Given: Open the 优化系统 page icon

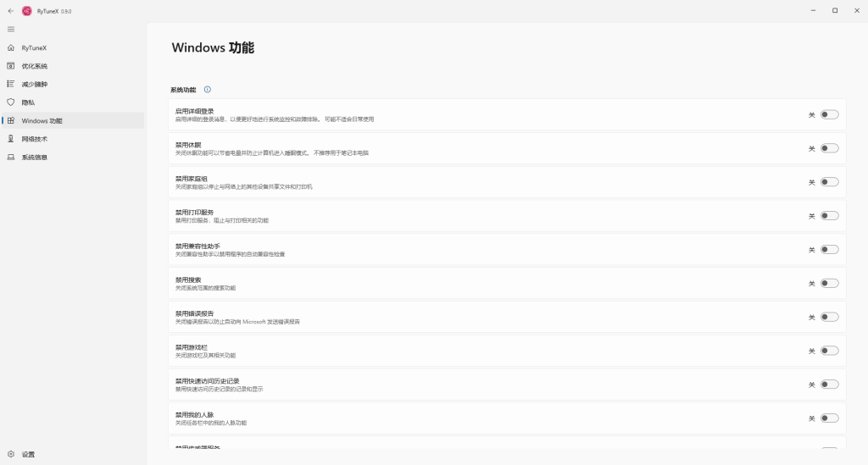Looking at the screenshot, I should click(x=10, y=66).
